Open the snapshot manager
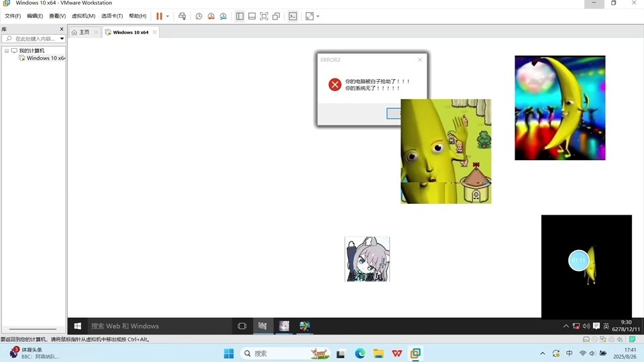This screenshot has width=644, height=362. pyautogui.click(x=223, y=16)
